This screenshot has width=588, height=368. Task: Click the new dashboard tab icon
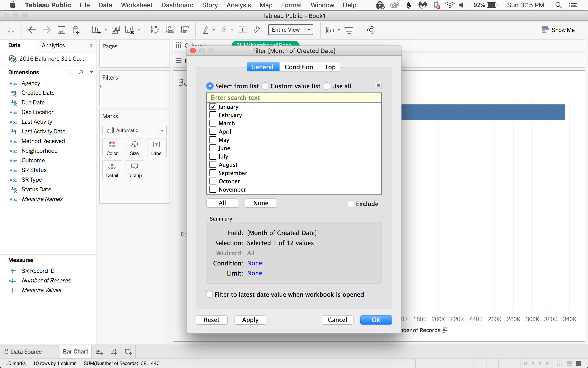[114, 352]
